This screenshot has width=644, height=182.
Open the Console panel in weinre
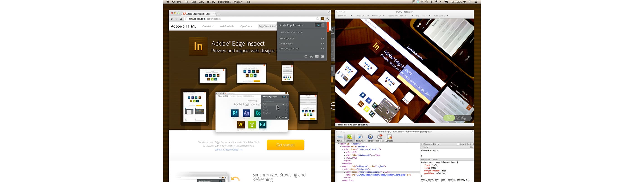pos(389,138)
